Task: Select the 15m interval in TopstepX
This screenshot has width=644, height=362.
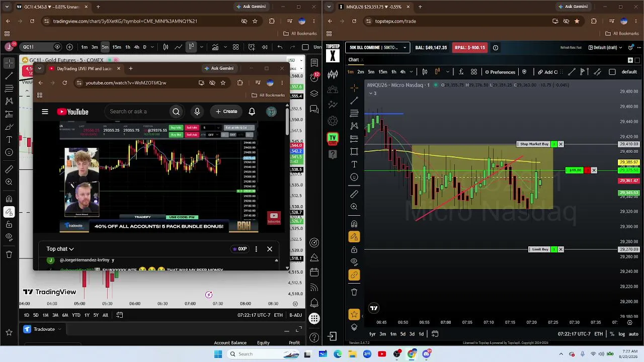Action: tap(383, 72)
